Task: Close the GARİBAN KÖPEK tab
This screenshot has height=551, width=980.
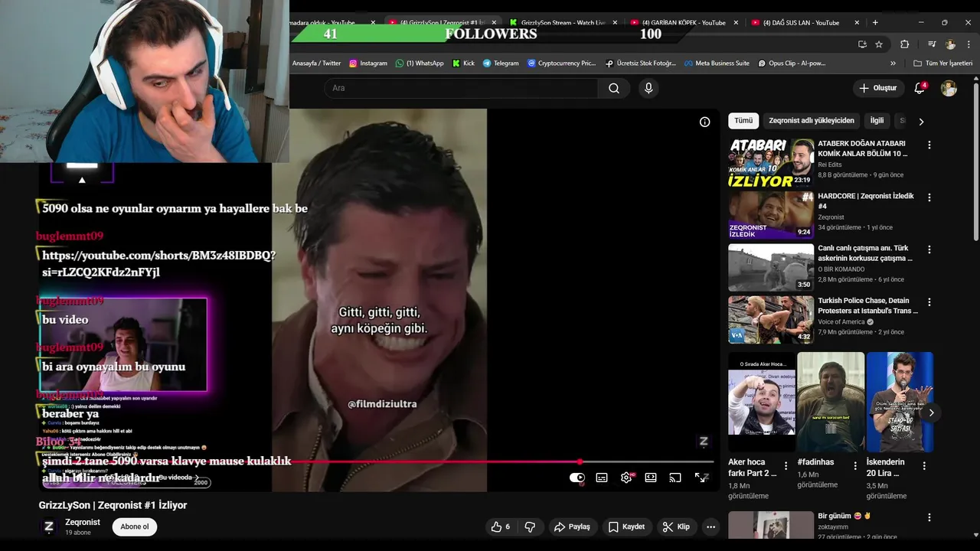Action: pyautogui.click(x=736, y=23)
